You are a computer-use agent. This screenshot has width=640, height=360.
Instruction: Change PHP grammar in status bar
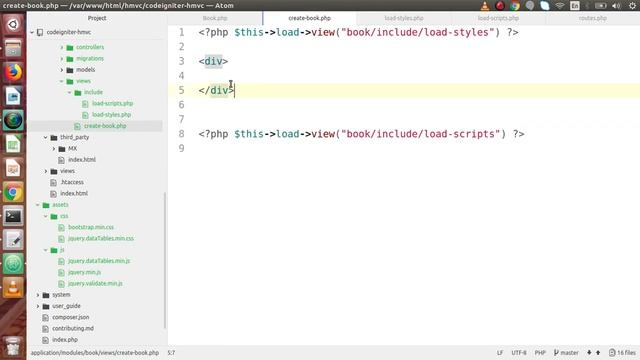click(x=540, y=353)
